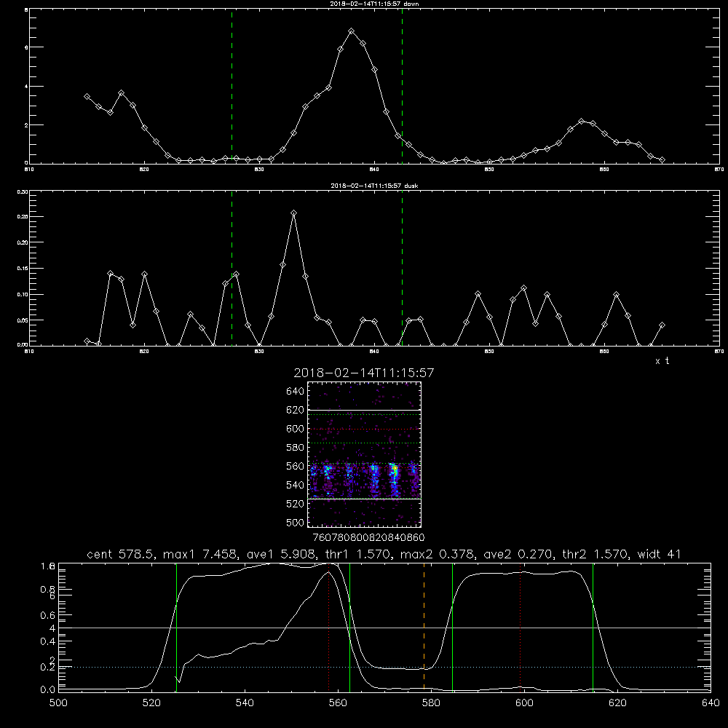
Task: Click the solid horizontal line at level 4 in profile plot
Action: 384,628
